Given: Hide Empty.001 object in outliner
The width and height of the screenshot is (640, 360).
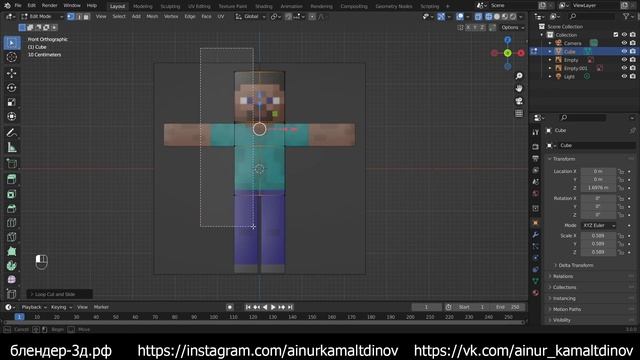Looking at the screenshot, I should [x=624, y=68].
